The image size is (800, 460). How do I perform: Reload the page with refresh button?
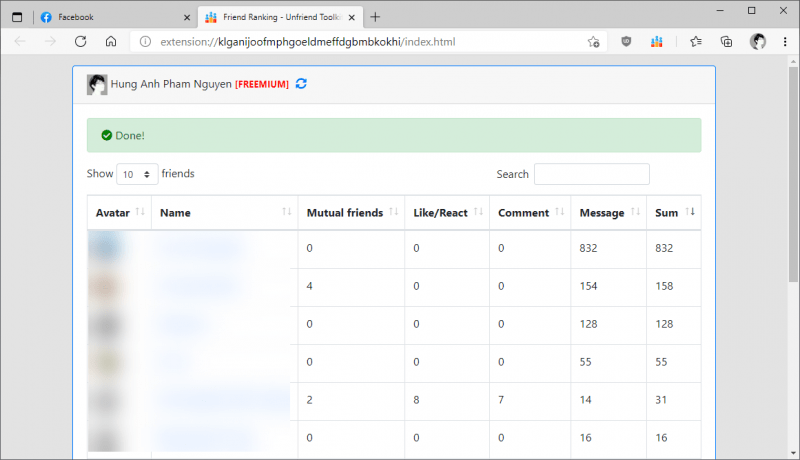click(81, 42)
